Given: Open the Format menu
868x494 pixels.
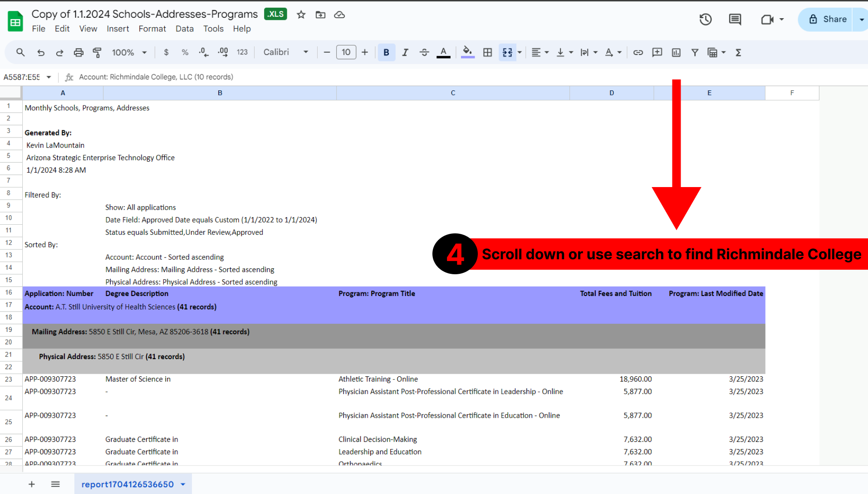Looking at the screenshot, I should [x=152, y=29].
